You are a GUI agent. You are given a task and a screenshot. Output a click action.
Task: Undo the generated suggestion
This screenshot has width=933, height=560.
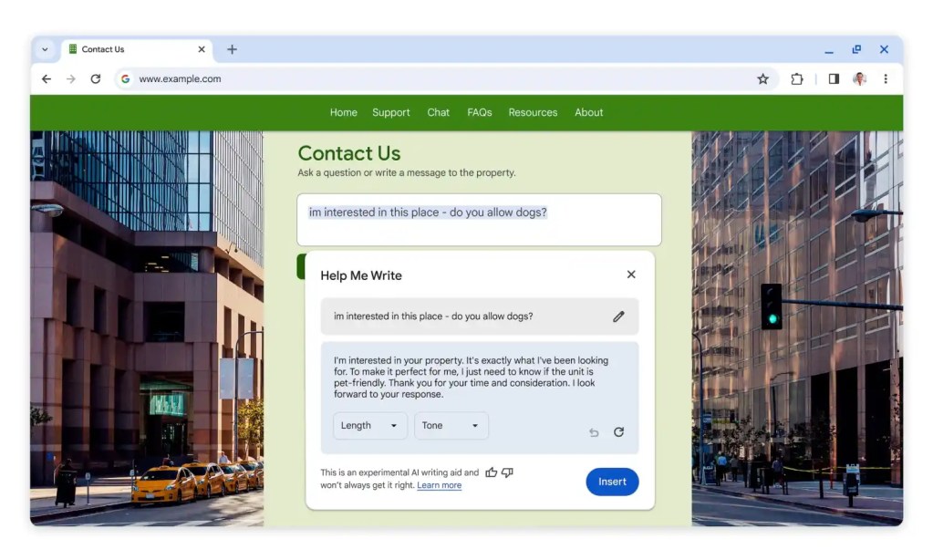593,431
